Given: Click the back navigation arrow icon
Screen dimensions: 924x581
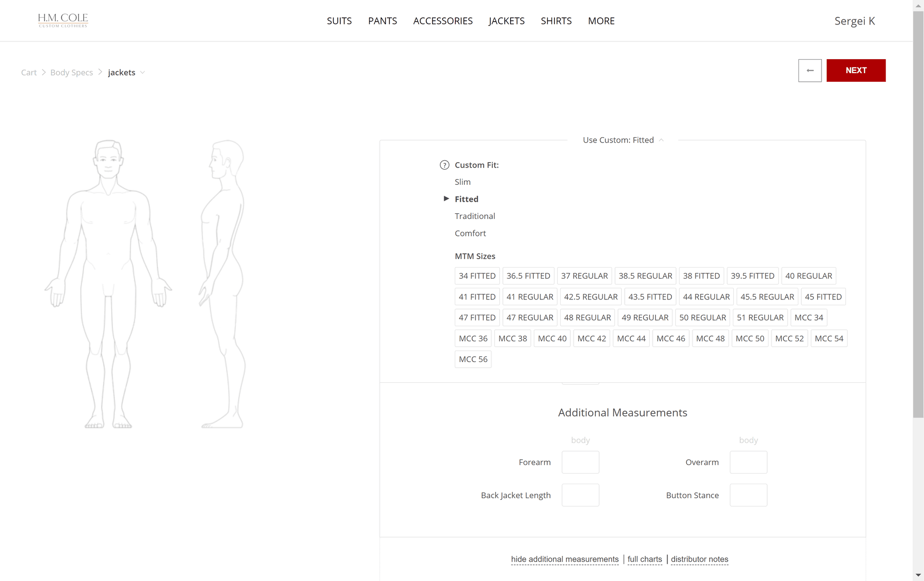Looking at the screenshot, I should 809,70.
